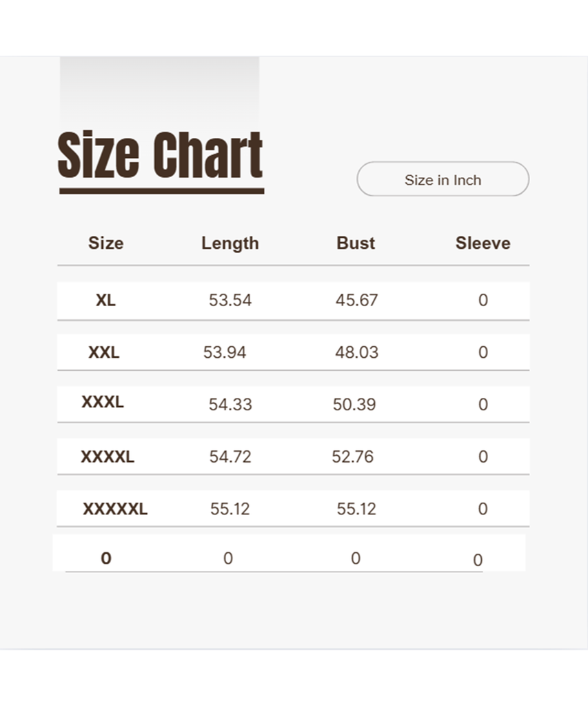Click the XL bust value 45.67
The height and width of the screenshot is (706, 588).
pos(356,300)
